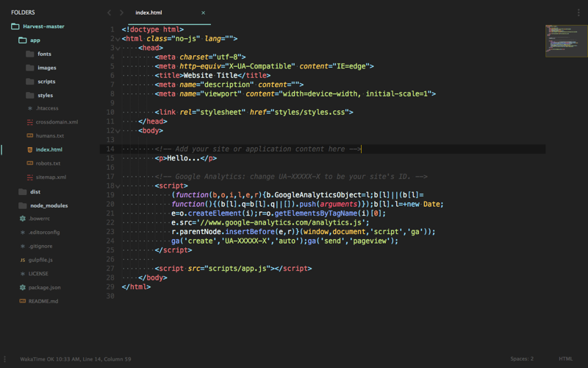This screenshot has height=368, width=588.
Task: Click the humans.txt file icon
Action: coord(29,135)
